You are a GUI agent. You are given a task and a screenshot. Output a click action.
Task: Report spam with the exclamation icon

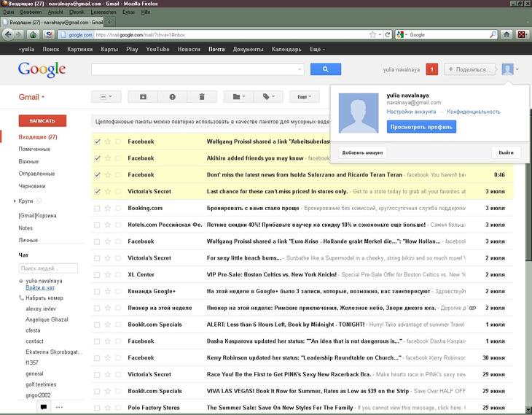(173, 97)
